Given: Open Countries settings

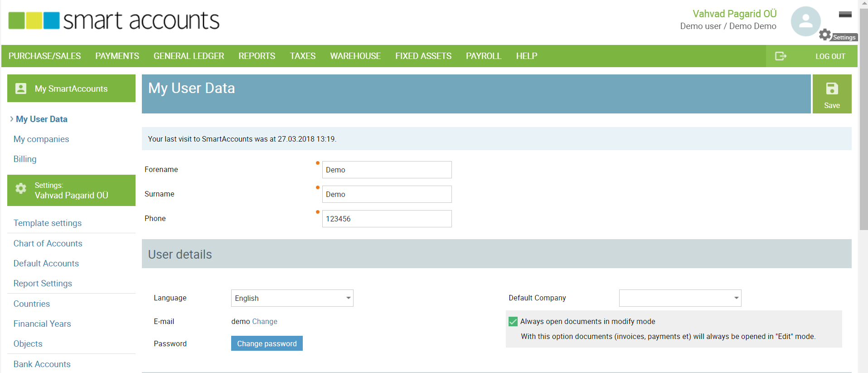Looking at the screenshot, I should [32, 304].
